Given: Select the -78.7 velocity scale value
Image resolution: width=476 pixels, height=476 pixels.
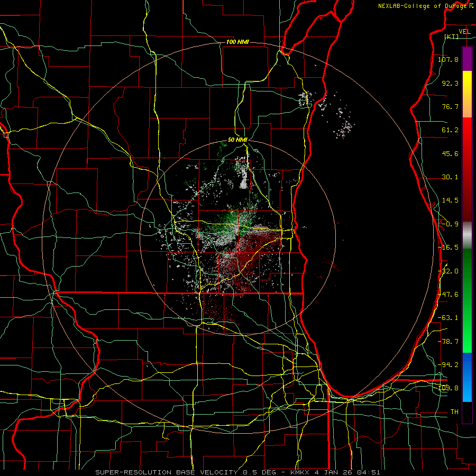Looking at the screenshot, I should [448, 342].
